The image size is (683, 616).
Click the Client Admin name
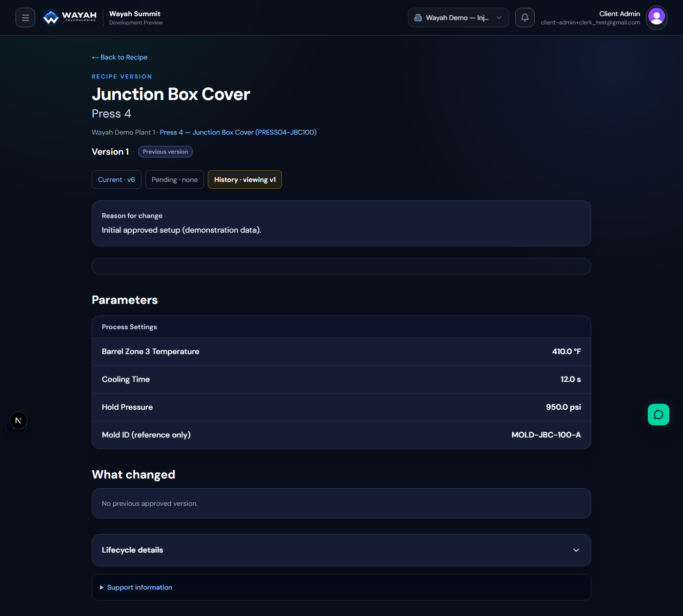pyautogui.click(x=620, y=14)
